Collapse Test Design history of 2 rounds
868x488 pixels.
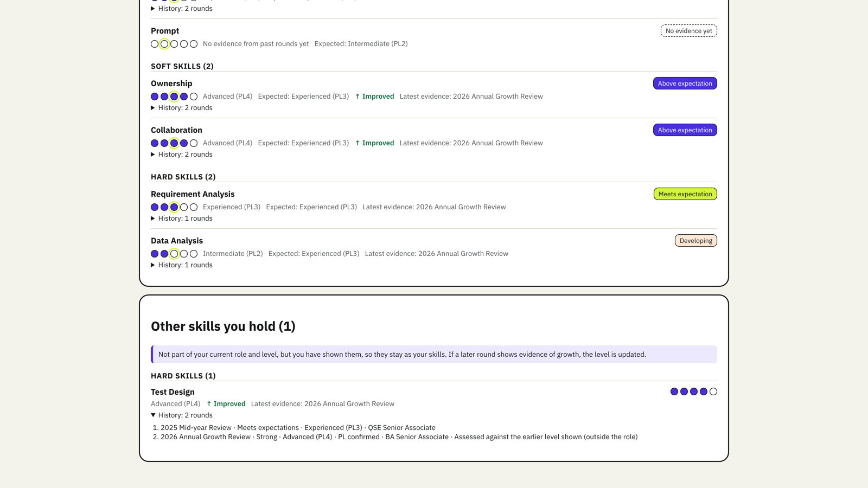[x=182, y=415]
